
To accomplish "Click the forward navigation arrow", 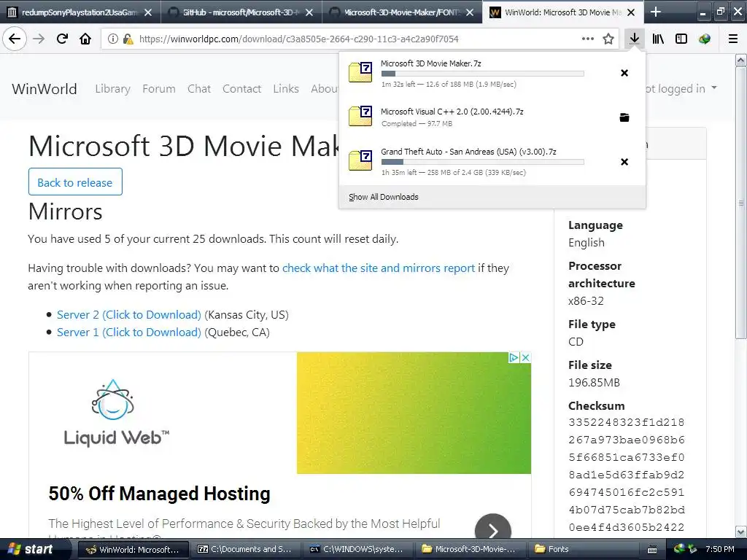I will pos(39,39).
